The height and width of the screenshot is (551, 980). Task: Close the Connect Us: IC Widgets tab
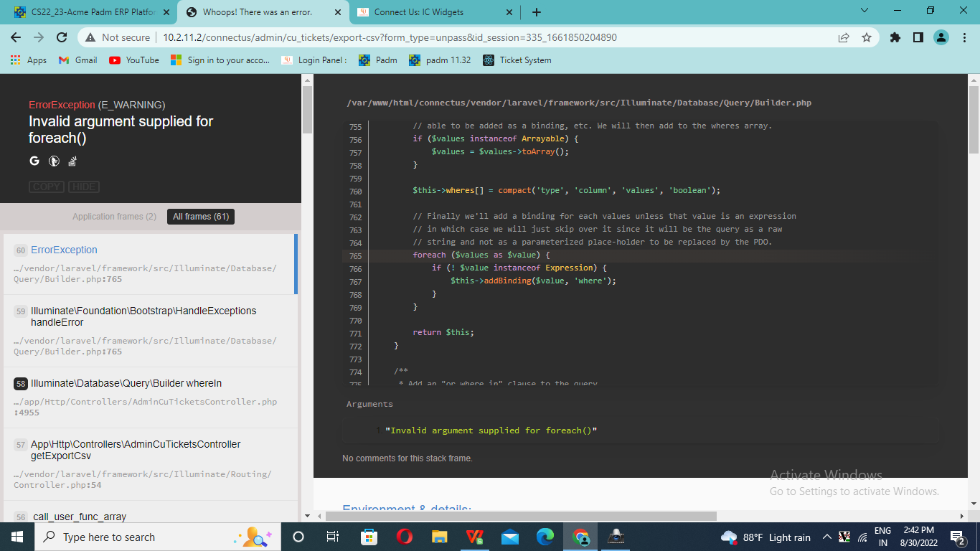pyautogui.click(x=509, y=12)
